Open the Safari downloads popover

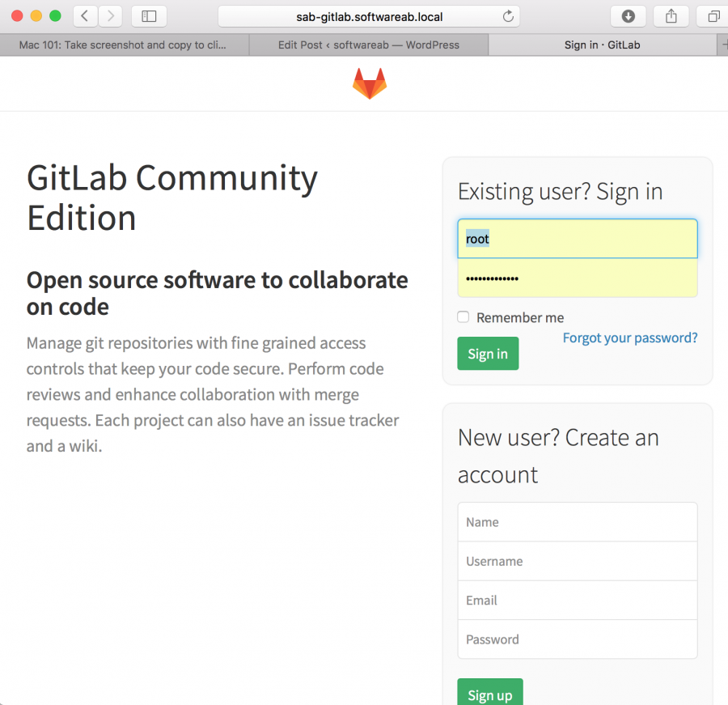[628, 15]
